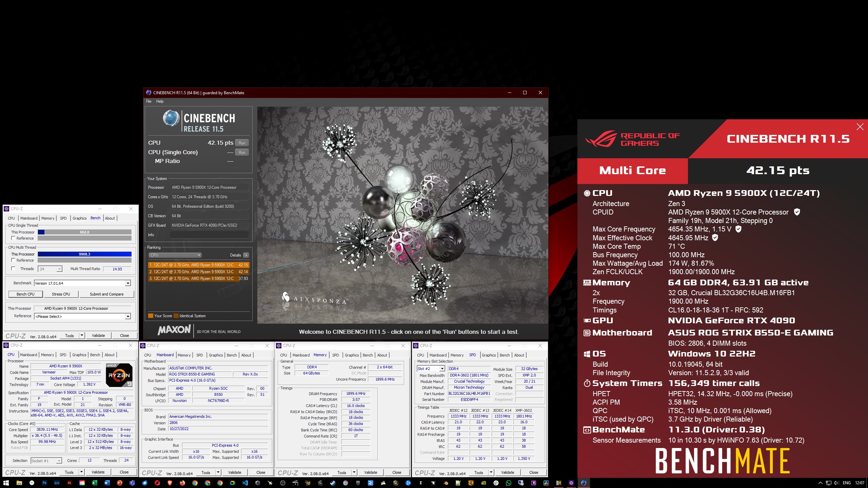
Task: Click the Motherboard section icon in BenchMate panel
Action: coord(587,333)
